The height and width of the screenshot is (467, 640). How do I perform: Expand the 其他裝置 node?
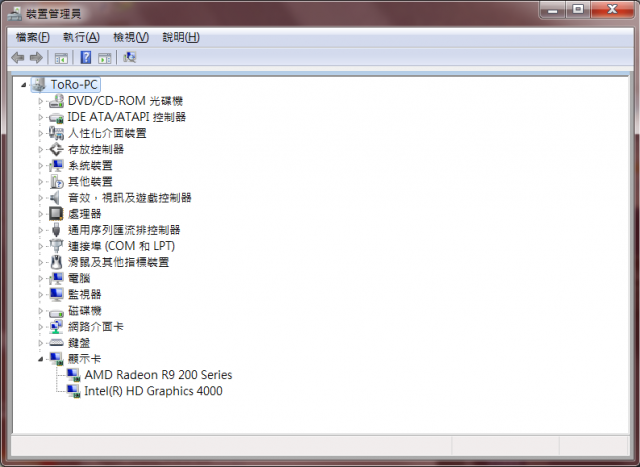tap(40, 182)
